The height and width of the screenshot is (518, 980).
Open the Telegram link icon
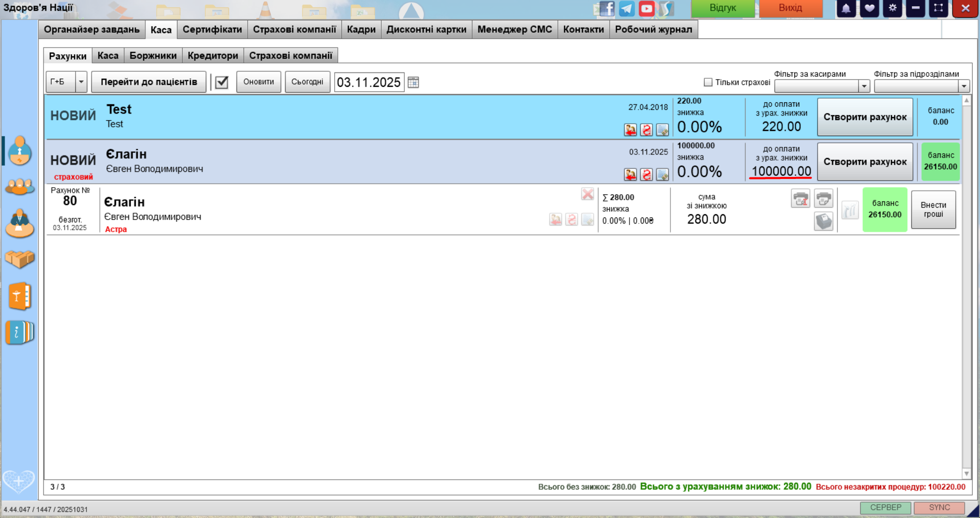pos(626,8)
